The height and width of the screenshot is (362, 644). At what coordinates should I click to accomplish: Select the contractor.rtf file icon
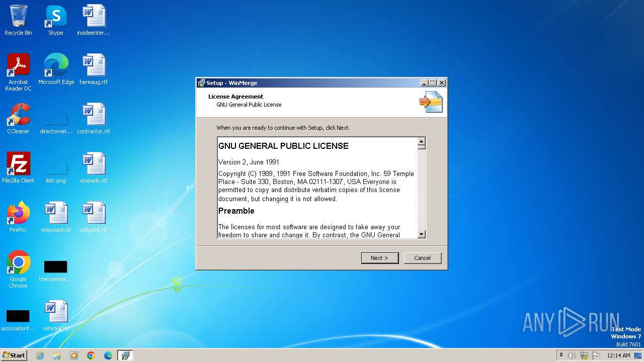point(94,119)
